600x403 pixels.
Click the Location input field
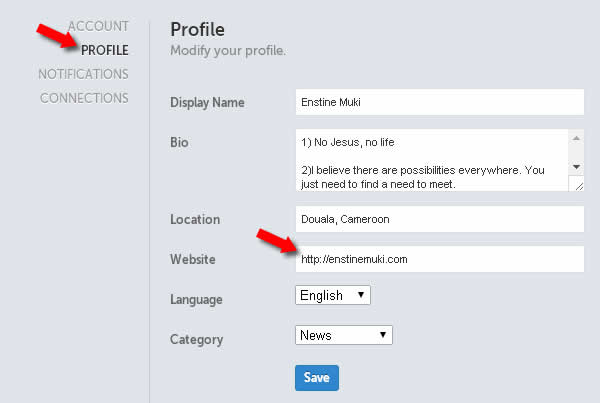(440, 219)
